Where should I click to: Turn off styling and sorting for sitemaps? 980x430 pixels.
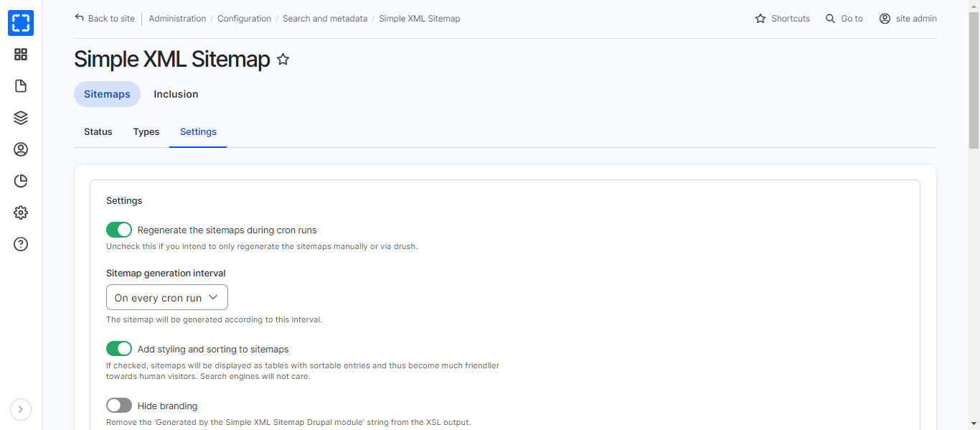(x=119, y=349)
